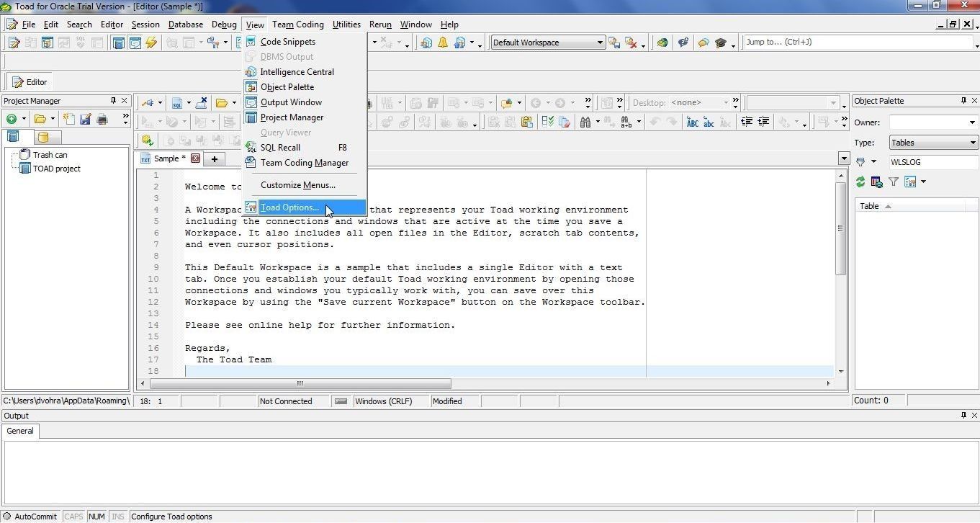Click the Jump to search field
The height and width of the screenshot is (523, 980).
pos(857,43)
